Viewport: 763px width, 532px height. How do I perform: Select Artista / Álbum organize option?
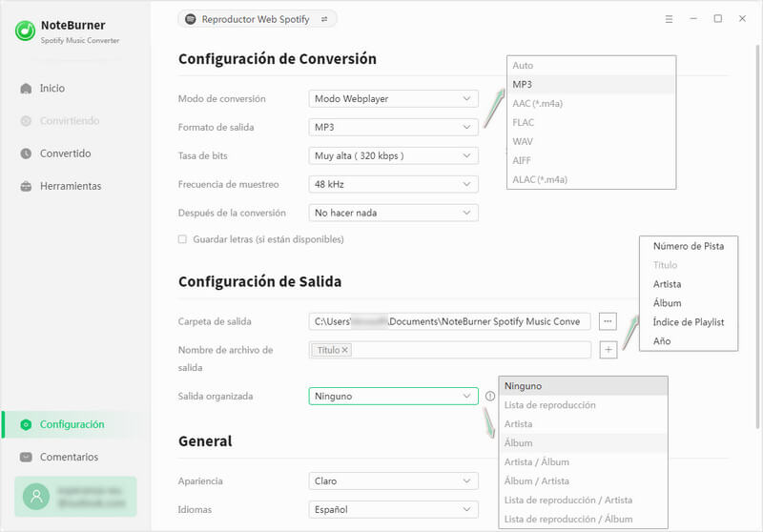click(x=584, y=462)
